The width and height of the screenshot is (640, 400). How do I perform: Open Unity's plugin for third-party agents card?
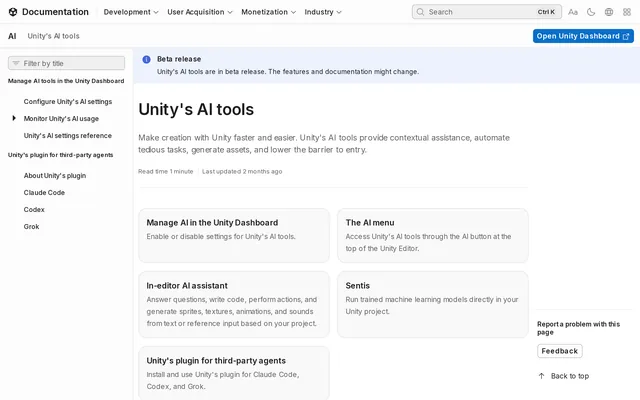tap(234, 373)
